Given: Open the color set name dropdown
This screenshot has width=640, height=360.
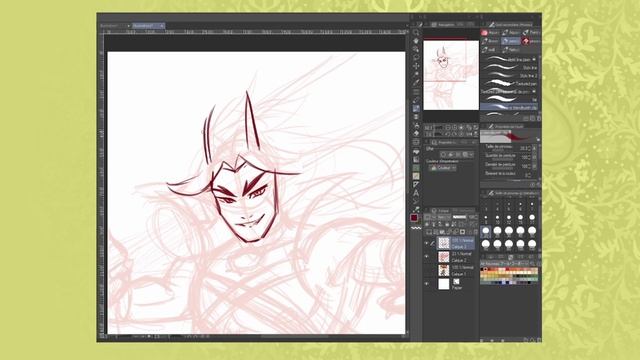Looking at the screenshot, I should pos(505,263).
